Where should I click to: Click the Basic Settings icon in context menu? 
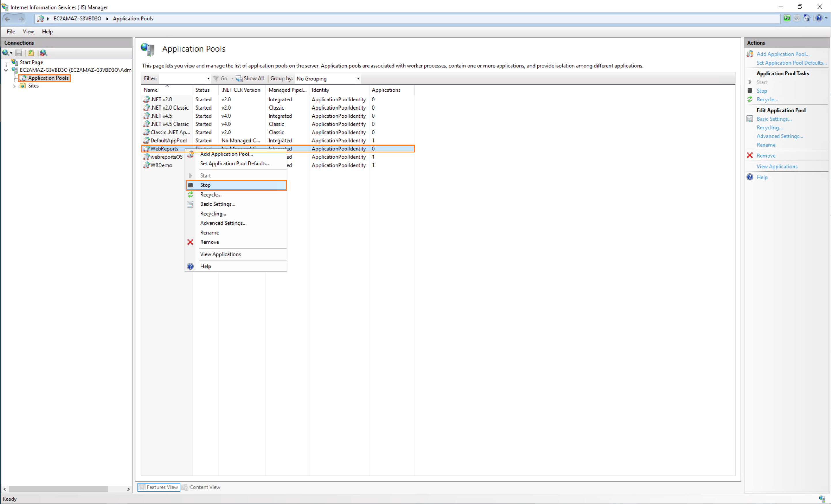point(190,204)
